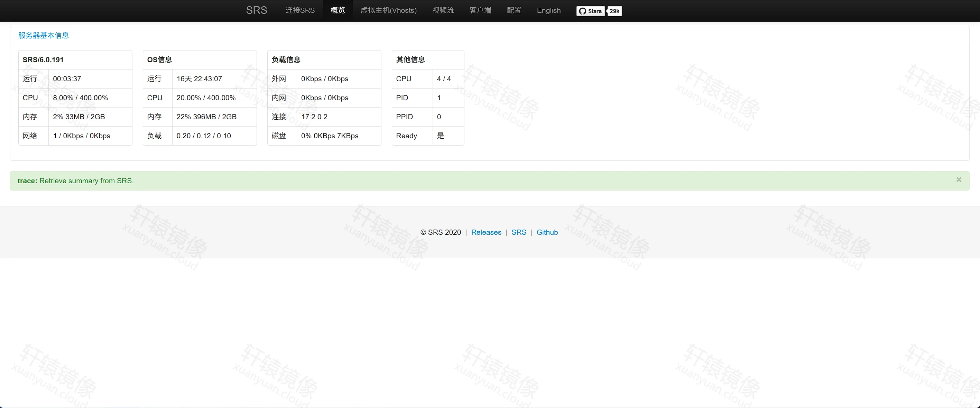Select SRS uptime value 00:03:37

click(x=67, y=79)
